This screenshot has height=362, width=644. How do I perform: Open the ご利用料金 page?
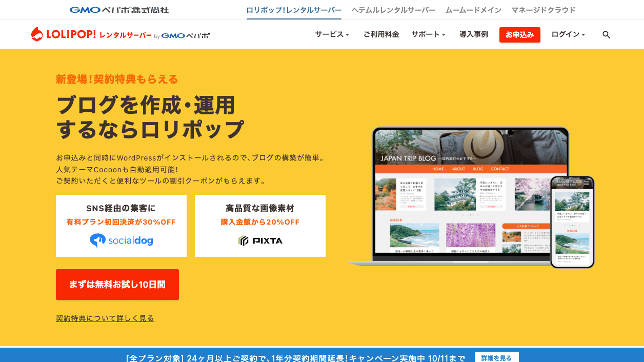(381, 34)
